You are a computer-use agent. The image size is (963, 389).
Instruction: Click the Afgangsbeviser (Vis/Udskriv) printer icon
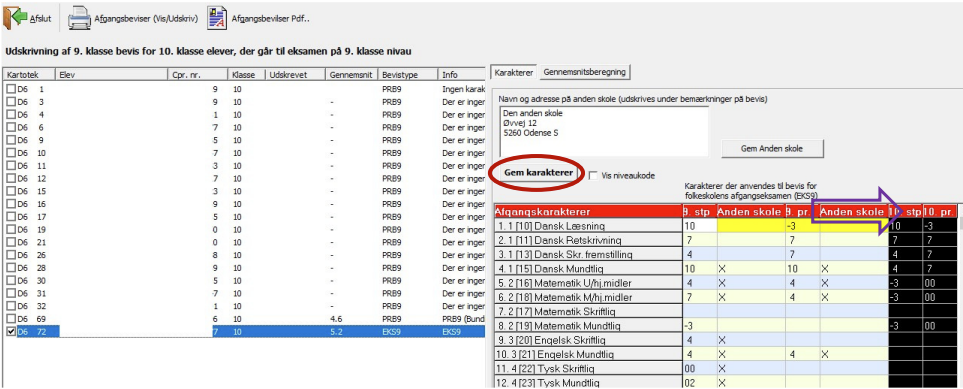pos(79,18)
